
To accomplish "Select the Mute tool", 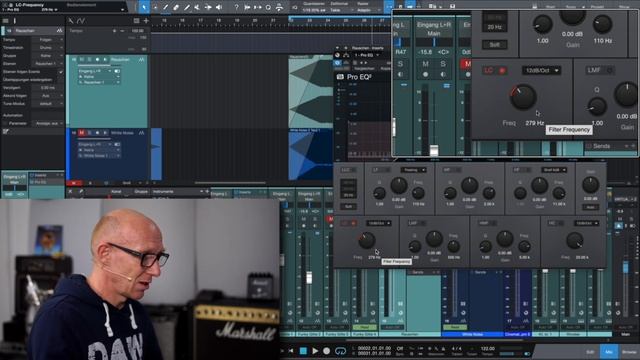I will click(x=198, y=7).
